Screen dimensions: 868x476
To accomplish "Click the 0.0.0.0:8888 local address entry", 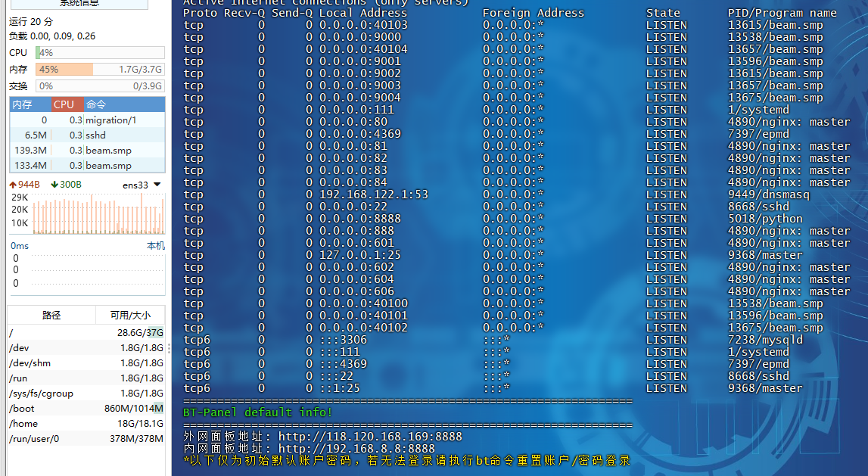I will coord(359,219).
